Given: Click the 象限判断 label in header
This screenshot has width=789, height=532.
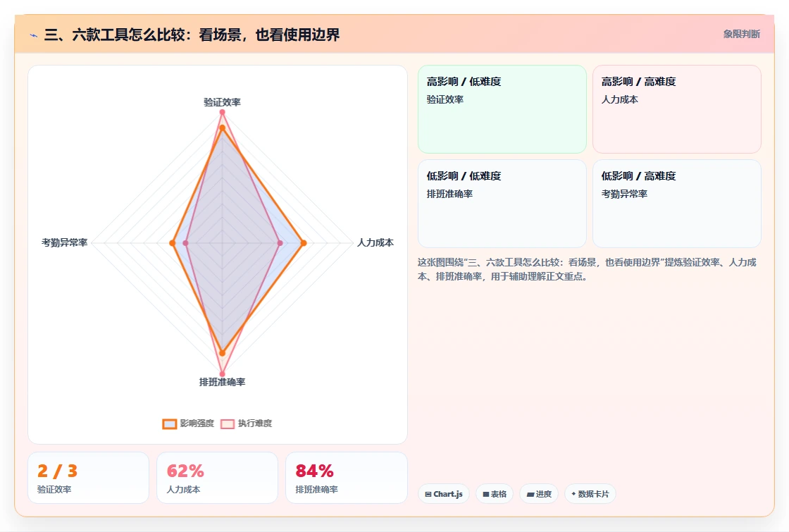Looking at the screenshot, I should (742, 35).
